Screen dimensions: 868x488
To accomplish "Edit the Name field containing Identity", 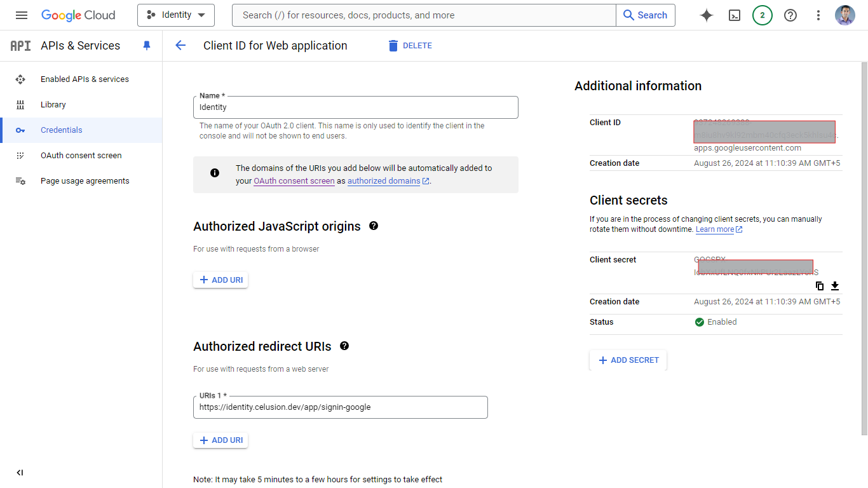I will tap(356, 107).
